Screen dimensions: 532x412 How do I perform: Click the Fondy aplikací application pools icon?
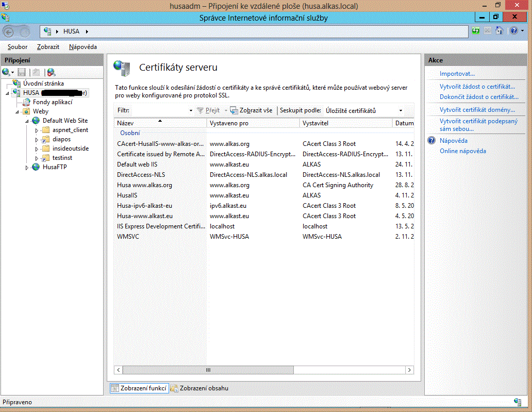pos(27,102)
